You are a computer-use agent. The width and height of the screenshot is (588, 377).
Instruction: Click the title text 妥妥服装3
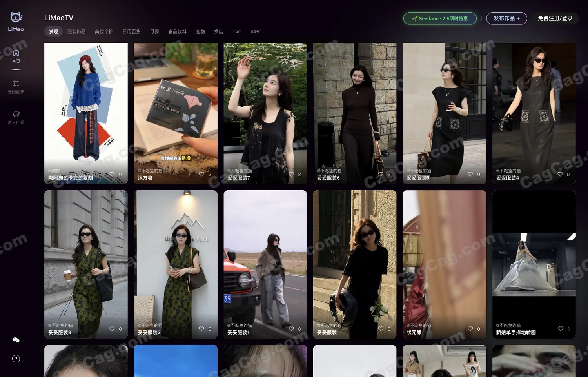tap(60, 332)
